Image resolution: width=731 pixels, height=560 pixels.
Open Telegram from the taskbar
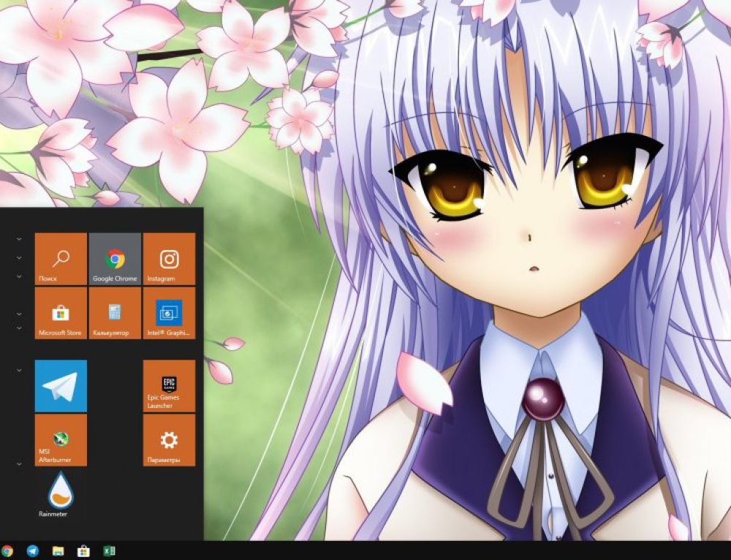pyautogui.click(x=31, y=552)
